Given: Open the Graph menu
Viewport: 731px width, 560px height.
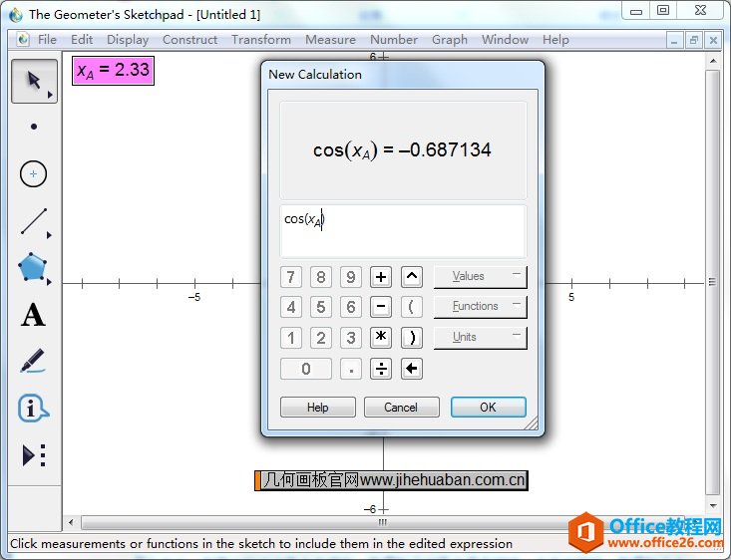Looking at the screenshot, I should click(450, 40).
